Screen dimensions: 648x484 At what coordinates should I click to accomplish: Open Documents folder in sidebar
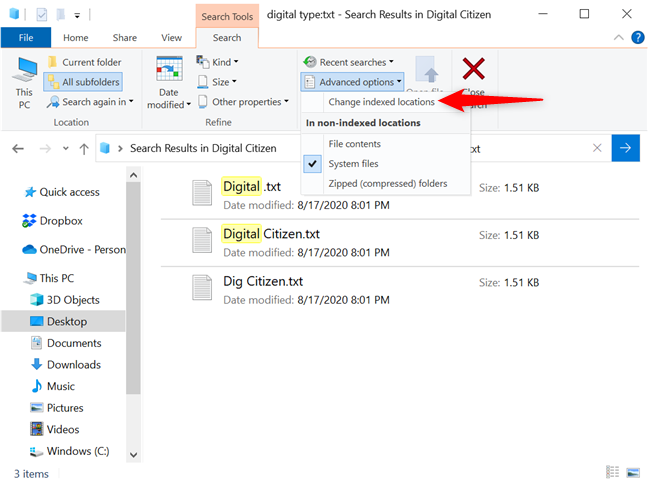pos(66,343)
